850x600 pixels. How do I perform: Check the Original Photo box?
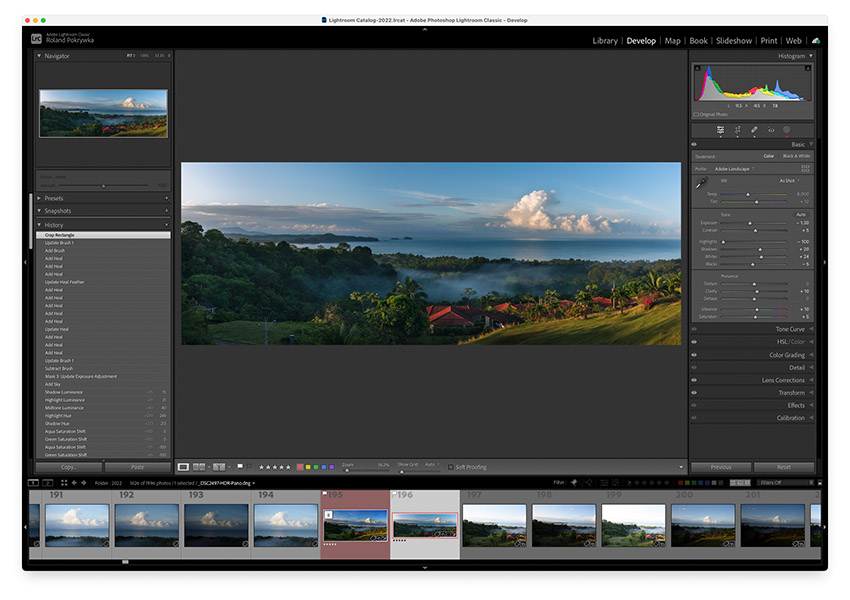[696, 114]
